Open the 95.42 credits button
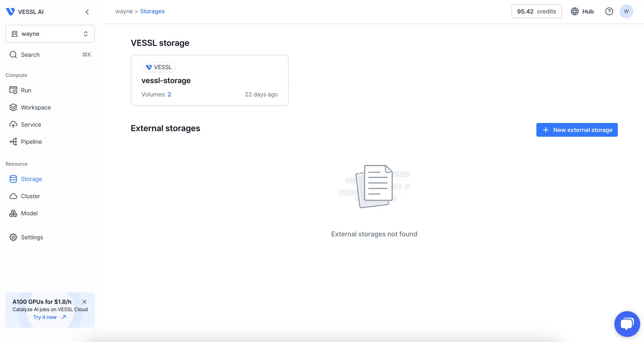The height and width of the screenshot is (342, 644). tap(536, 11)
